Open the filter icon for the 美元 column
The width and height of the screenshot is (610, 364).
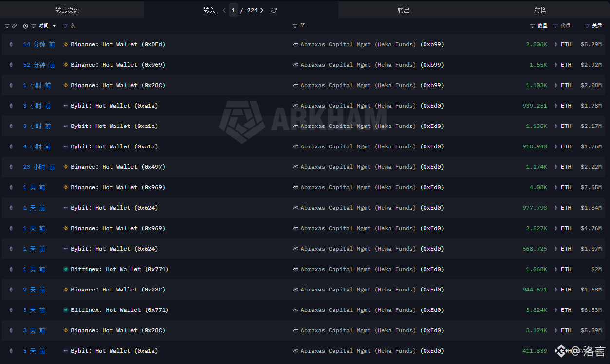coord(587,26)
